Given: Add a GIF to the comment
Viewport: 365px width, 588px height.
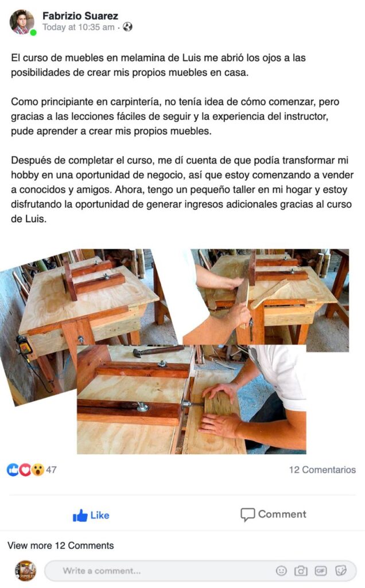Looking at the screenshot, I should click(321, 571).
